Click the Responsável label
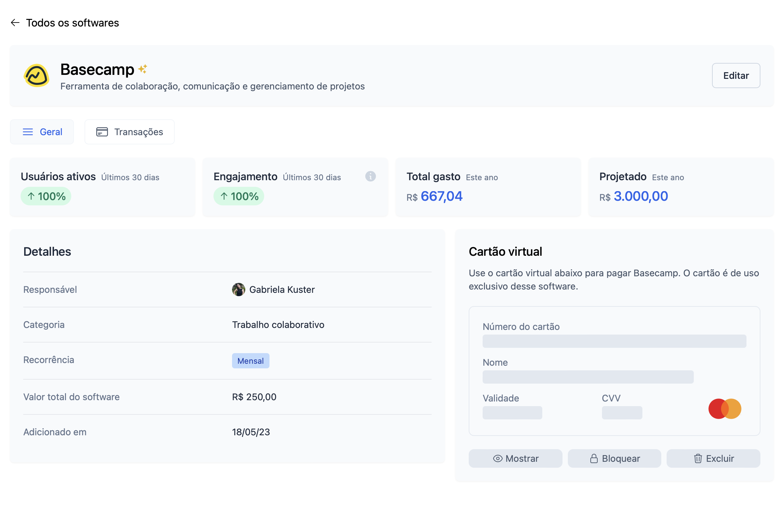Viewport: 775px width, 532px height. pos(50,290)
